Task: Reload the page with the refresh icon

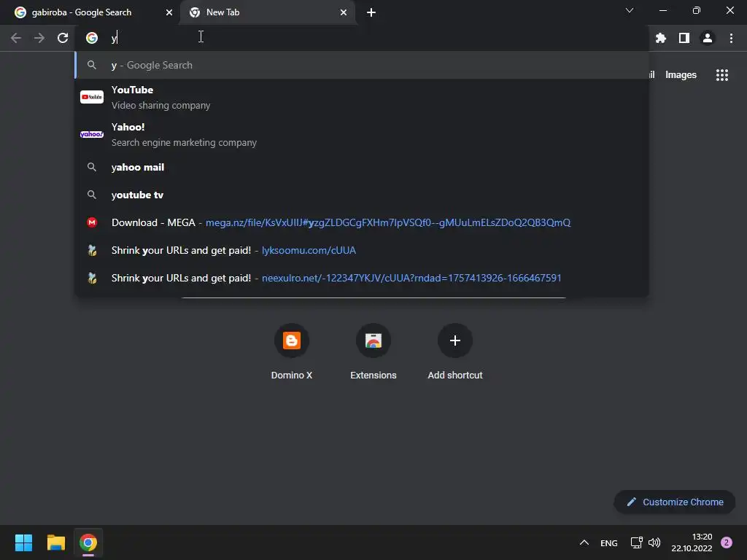Action: tap(63, 38)
